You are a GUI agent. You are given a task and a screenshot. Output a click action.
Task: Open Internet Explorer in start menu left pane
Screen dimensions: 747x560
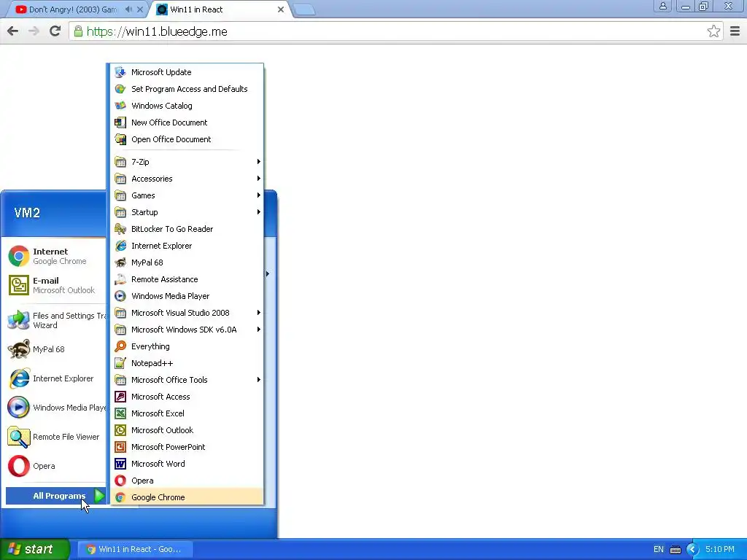click(x=55, y=378)
